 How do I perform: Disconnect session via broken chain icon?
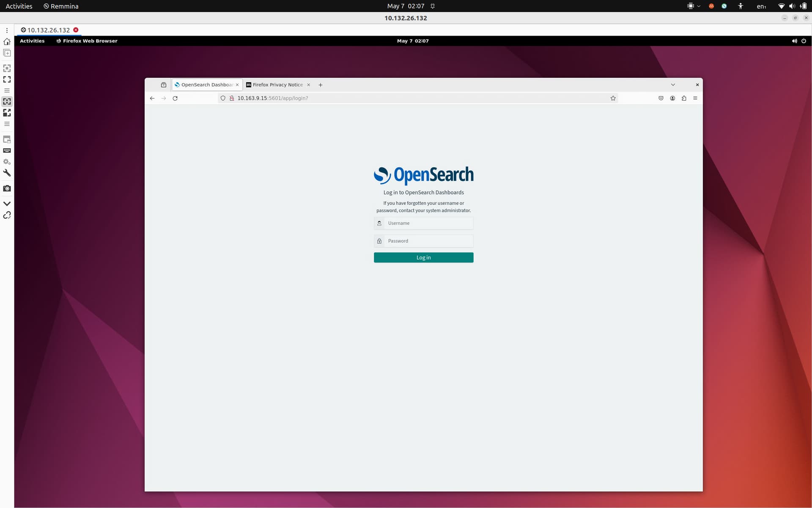(7, 215)
